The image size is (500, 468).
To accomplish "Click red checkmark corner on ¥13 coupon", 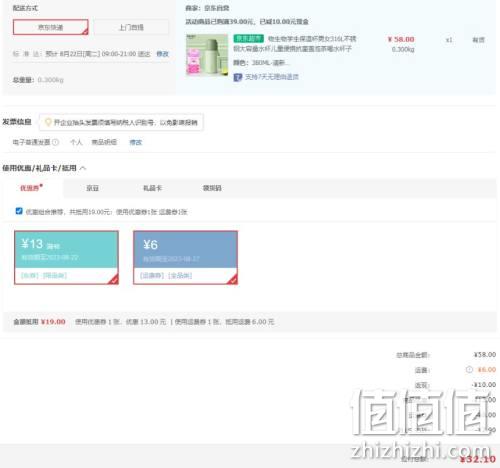I will (114, 279).
